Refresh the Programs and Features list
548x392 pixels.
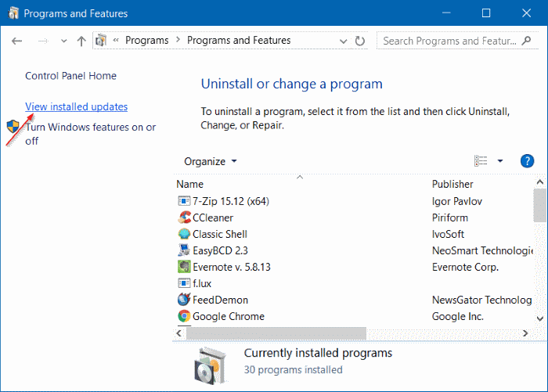359,41
